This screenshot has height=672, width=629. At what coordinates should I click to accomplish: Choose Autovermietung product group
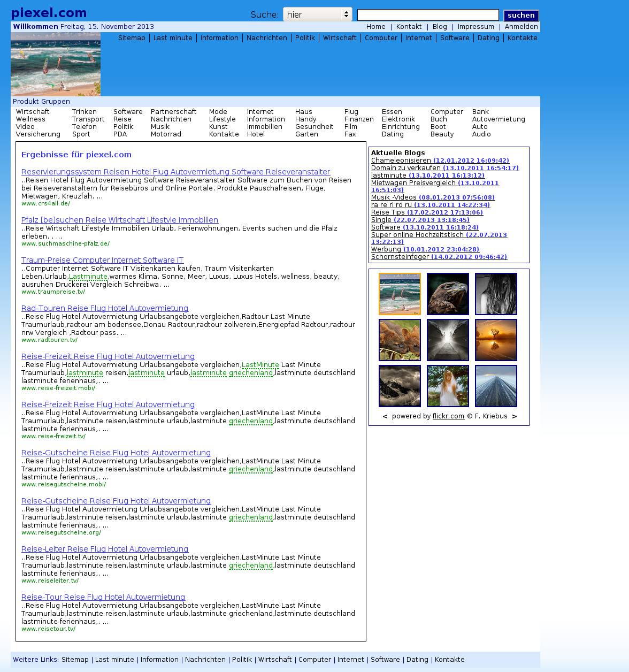click(x=498, y=119)
